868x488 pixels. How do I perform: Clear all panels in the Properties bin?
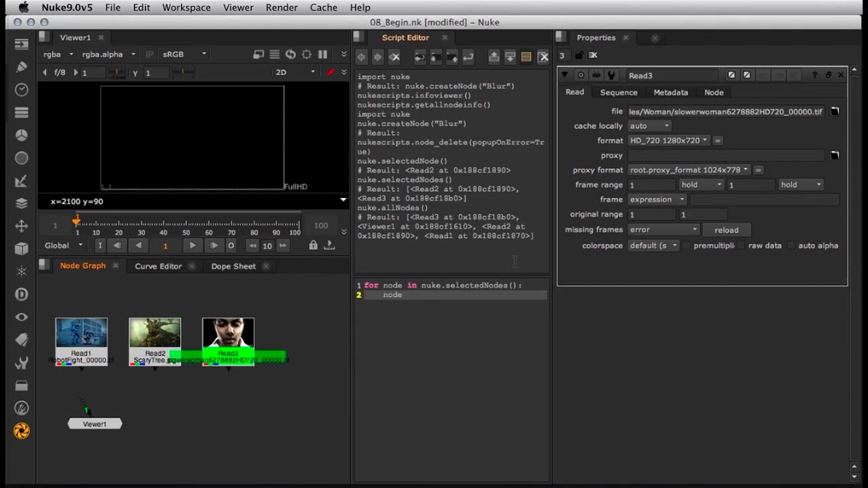(x=593, y=55)
